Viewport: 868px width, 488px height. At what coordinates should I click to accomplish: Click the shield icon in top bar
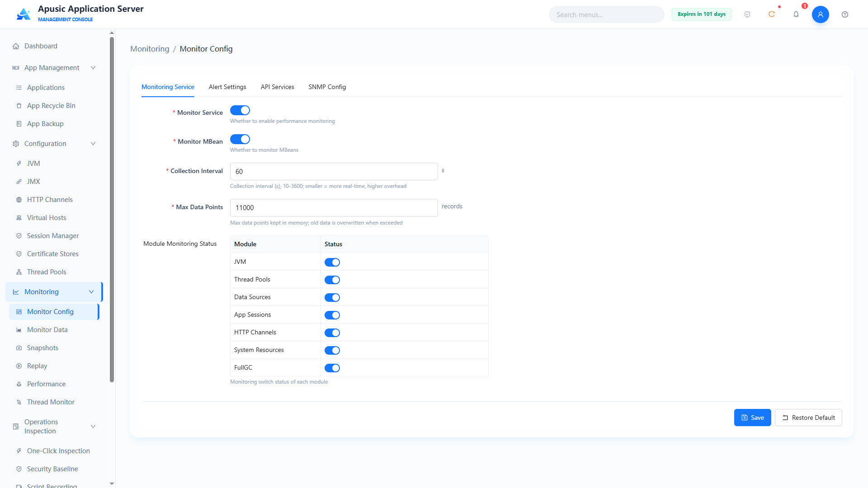(747, 14)
